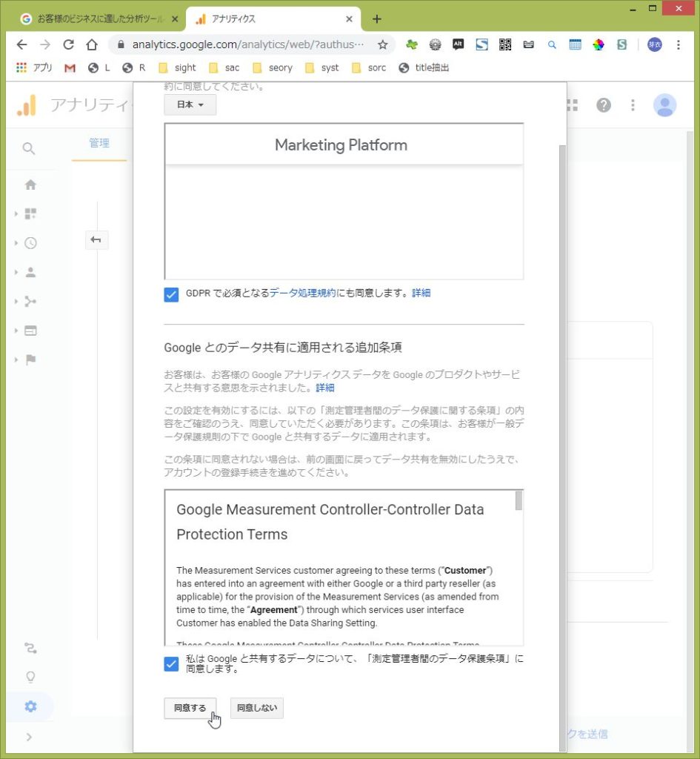Open the attribution icon in sidebar

click(30, 648)
